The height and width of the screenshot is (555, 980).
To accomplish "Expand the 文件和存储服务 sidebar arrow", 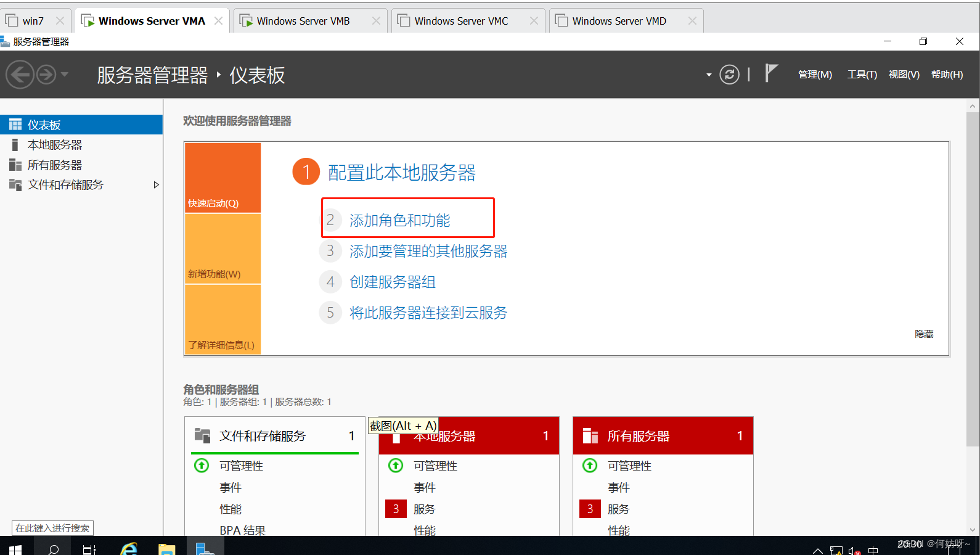I will pyautogui.click(x=156, y=185).
